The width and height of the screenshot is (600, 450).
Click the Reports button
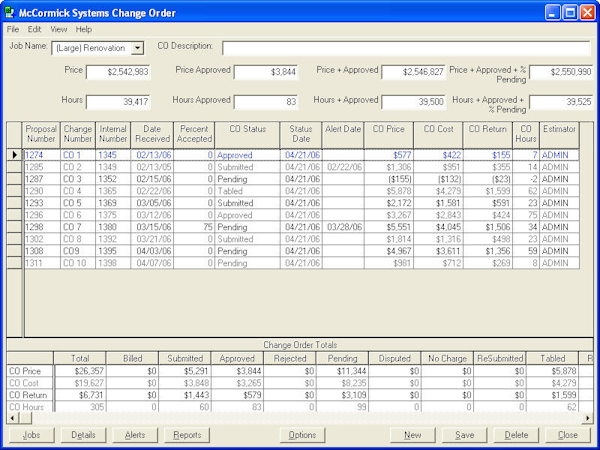tap(186, 435)
